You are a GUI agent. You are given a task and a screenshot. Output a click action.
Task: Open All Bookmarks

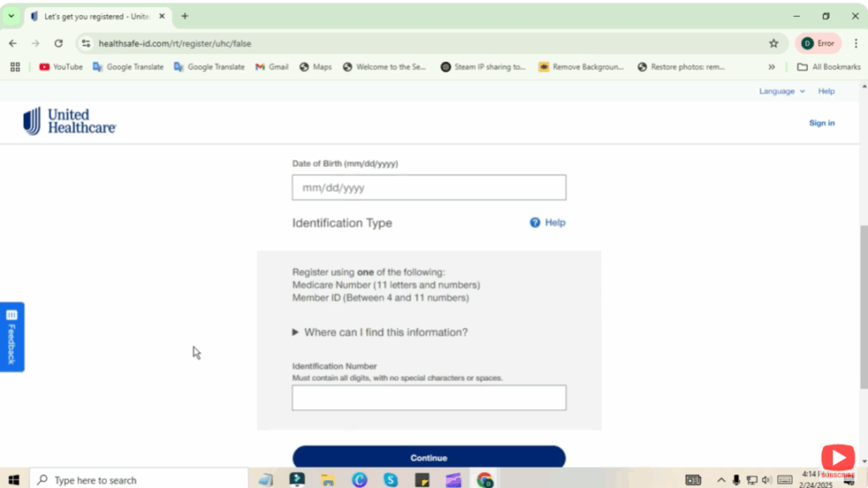click(x=828, y=67)
